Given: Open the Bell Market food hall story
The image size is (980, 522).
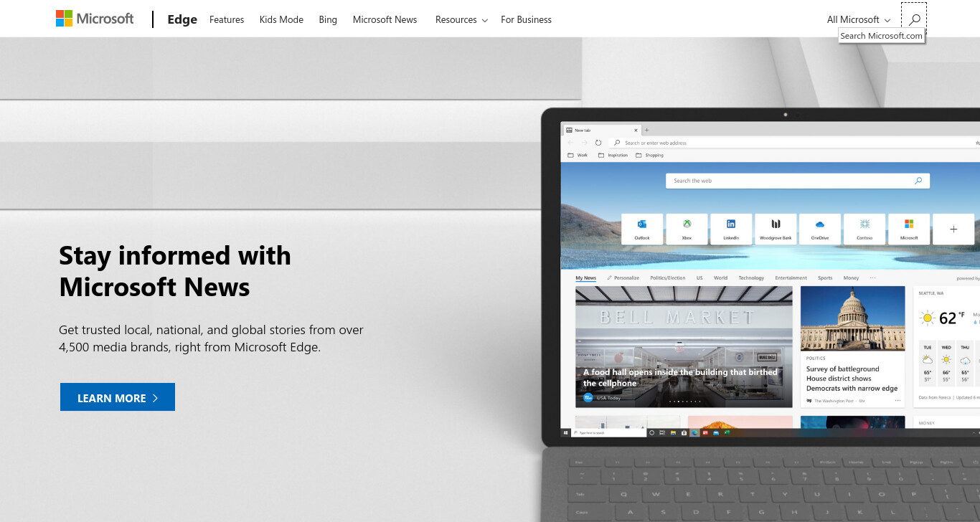Looking at the screenshot, I should [684, 347].
